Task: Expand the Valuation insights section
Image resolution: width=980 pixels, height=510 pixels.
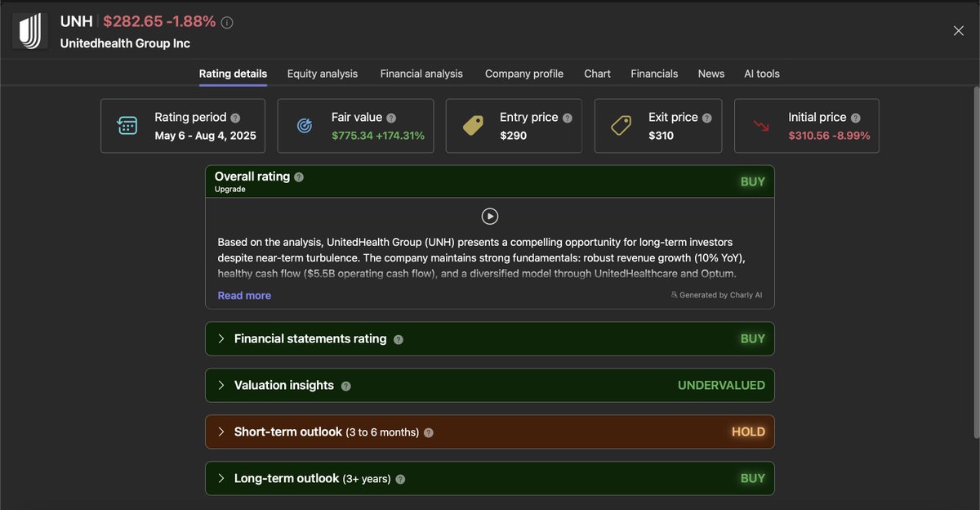Action: point(489,385)
